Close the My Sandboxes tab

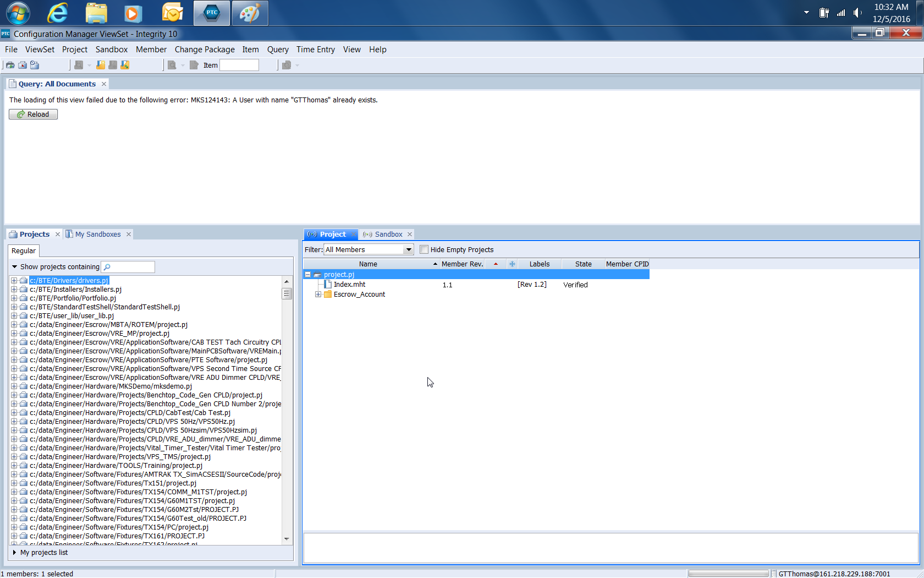pyautogui.click(x=129, y=234)
